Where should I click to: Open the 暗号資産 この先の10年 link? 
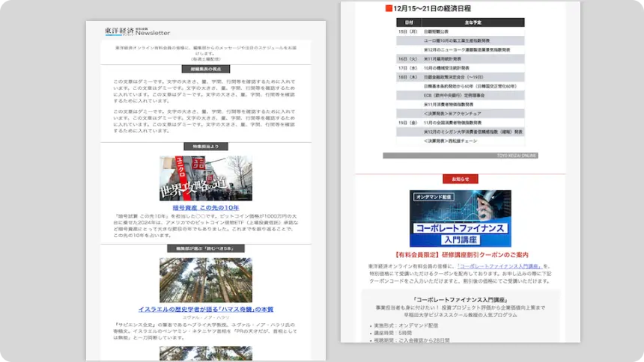point(205,207)
